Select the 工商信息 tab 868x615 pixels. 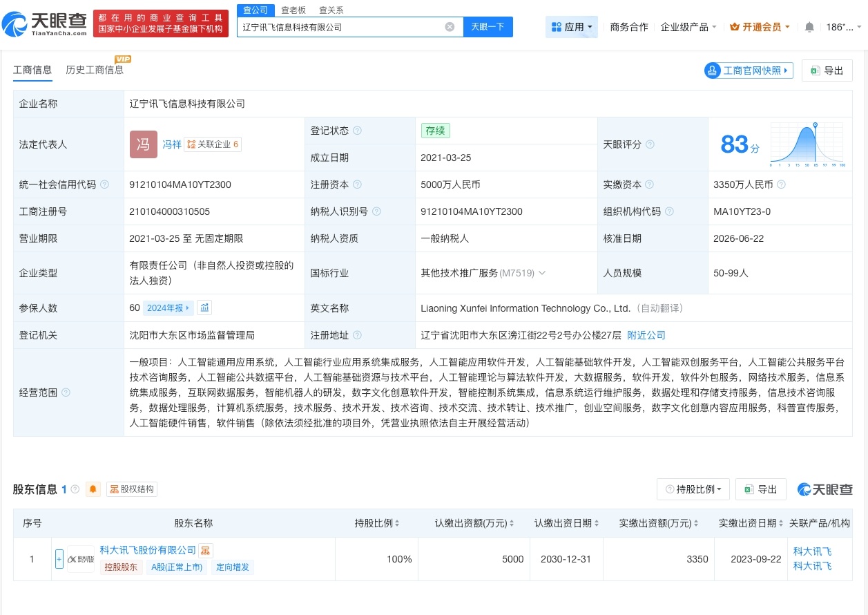coord(32,70)
